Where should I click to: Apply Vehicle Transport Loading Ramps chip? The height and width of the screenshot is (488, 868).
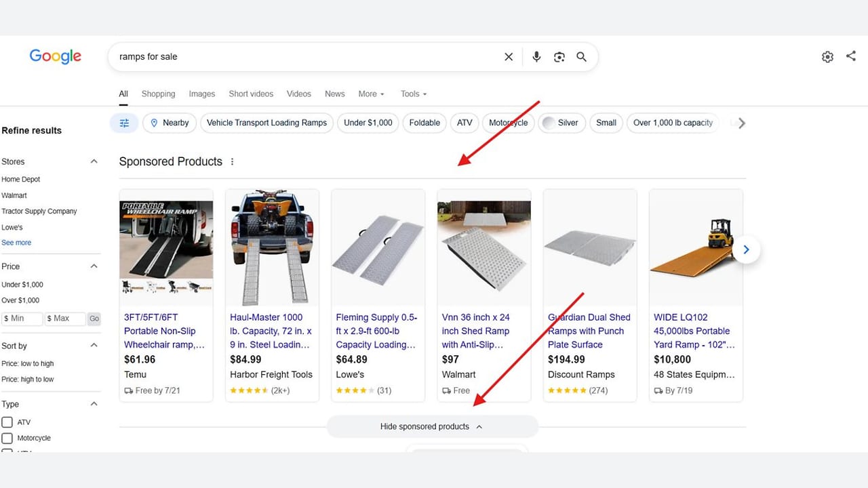click(x=267, y=123)
